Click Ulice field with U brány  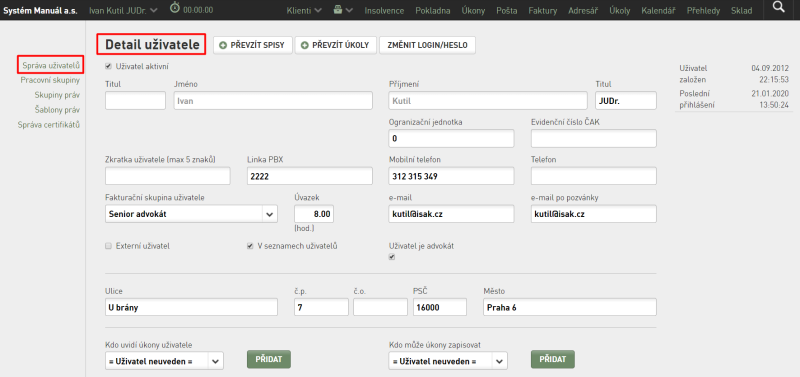pos(191,308)
